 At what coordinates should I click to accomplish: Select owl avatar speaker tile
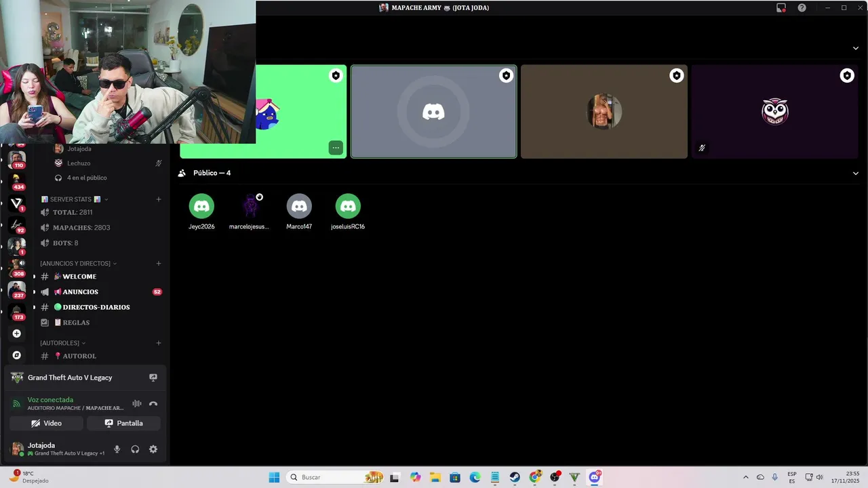pos(774,112)
